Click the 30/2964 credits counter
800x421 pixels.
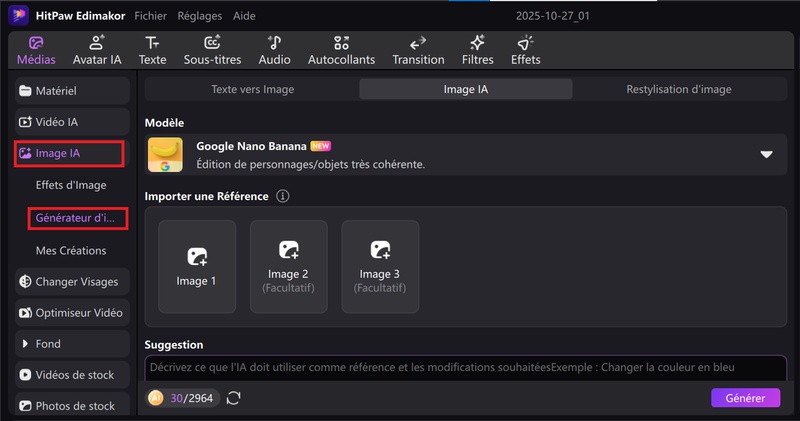(191, 398)
